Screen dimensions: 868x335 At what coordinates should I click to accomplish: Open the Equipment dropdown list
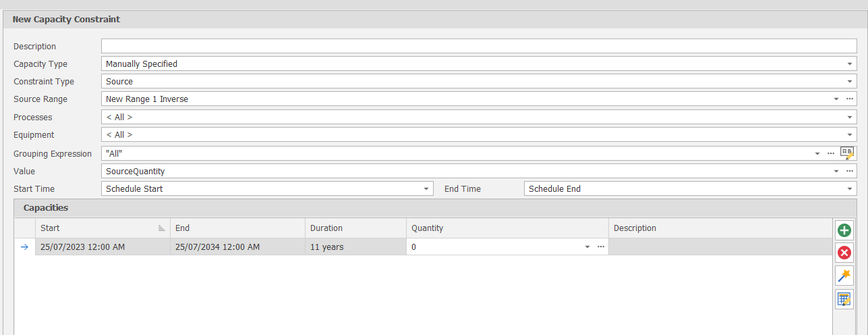850,135
